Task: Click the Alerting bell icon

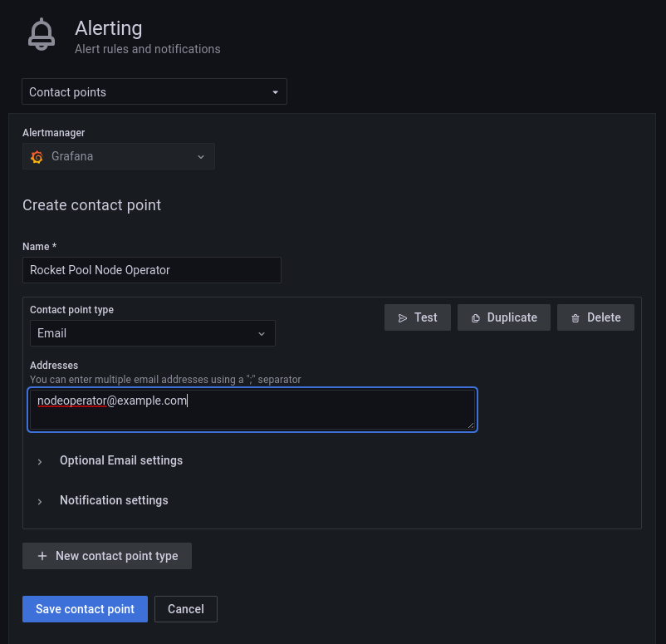Action: pyautogui.click(x=41, y=35)
